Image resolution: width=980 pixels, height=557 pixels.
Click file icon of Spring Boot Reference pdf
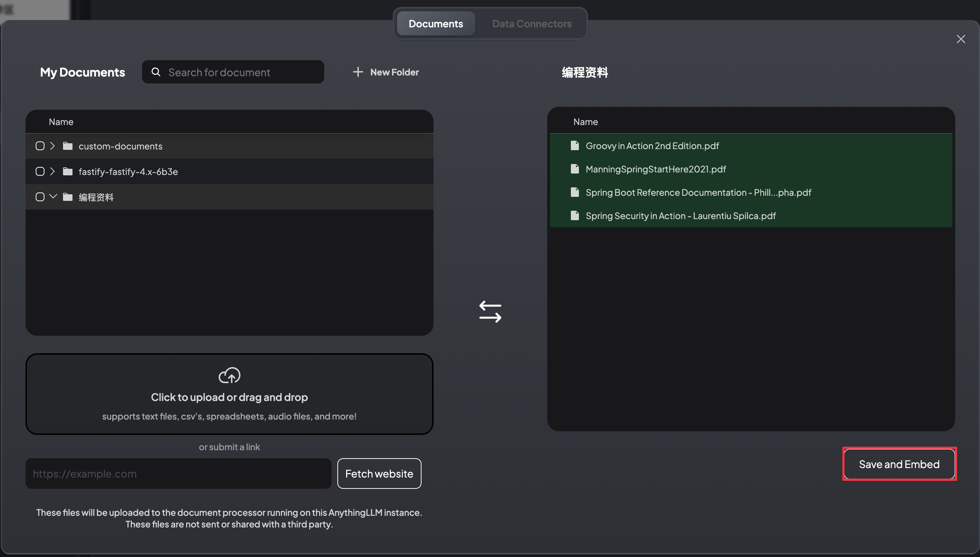pyautogui.click(x=575, y=192)
